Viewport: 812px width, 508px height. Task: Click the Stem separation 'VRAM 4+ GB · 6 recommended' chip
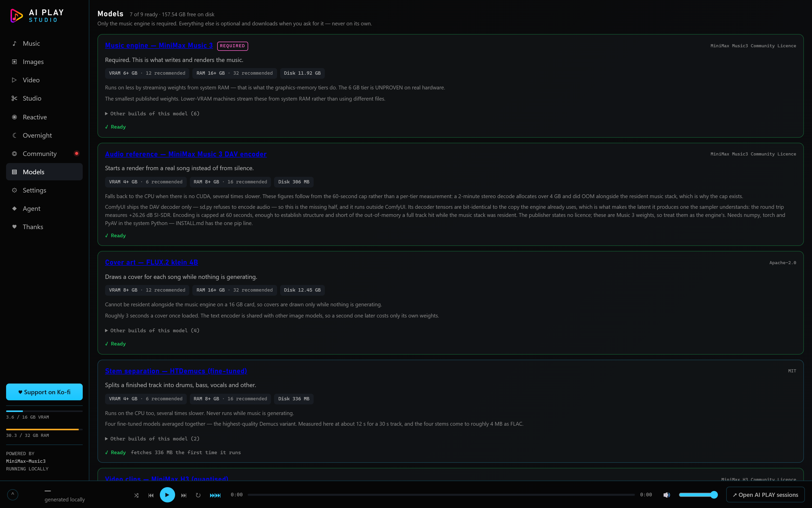click(x=146, y=399)
